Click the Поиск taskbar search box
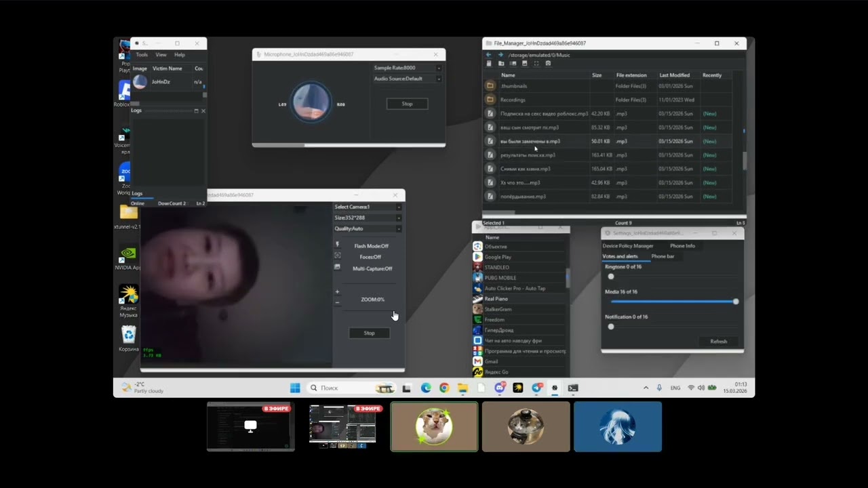Screen dimensions: 868x488 click(x=350, y=388)
